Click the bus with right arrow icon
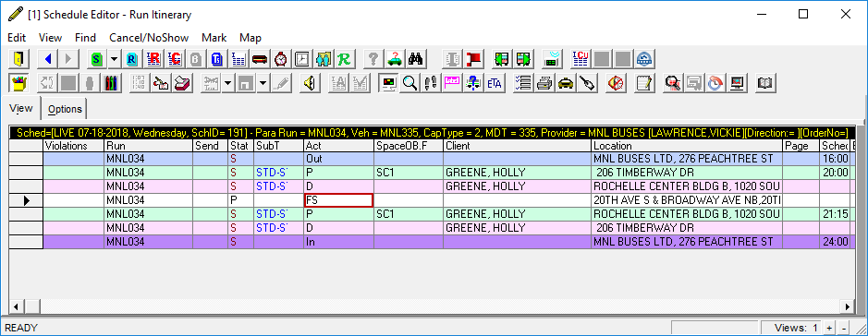 tap(524, 58)
